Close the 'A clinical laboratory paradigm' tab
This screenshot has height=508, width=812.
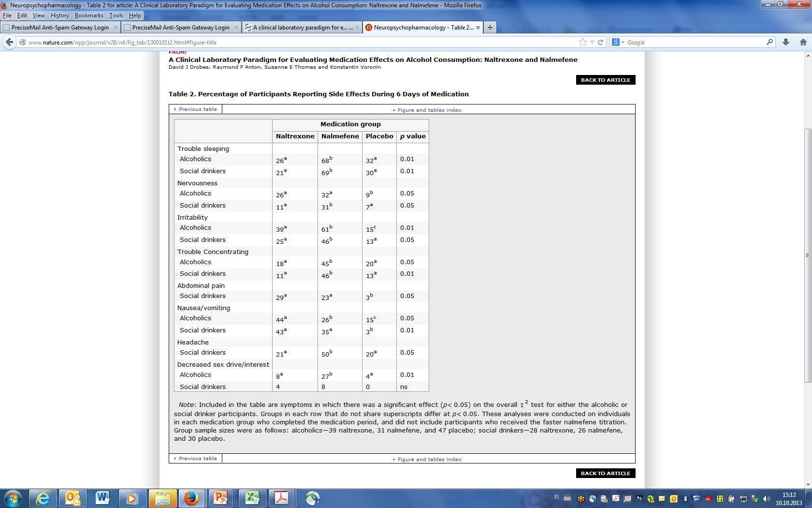(357, 28)
